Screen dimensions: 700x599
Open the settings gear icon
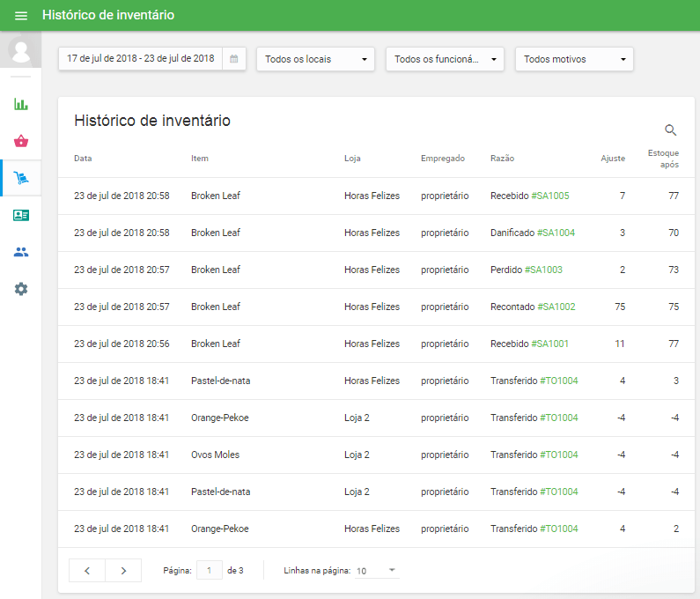(21, 289)
